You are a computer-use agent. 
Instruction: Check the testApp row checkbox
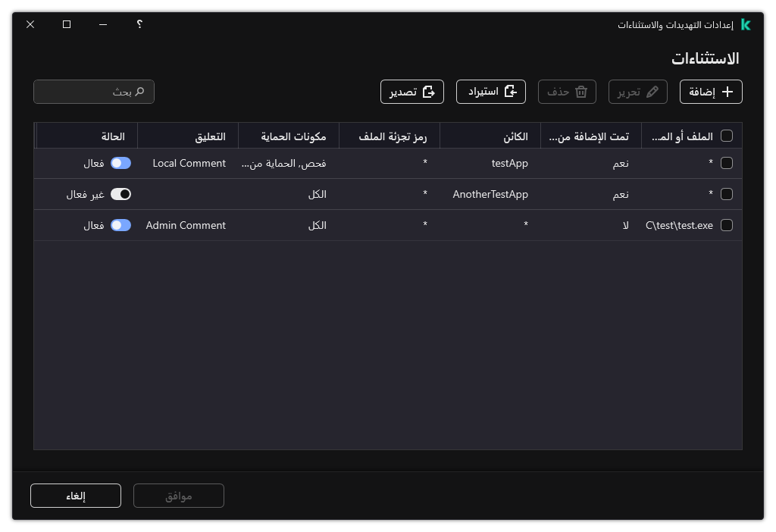727,163
